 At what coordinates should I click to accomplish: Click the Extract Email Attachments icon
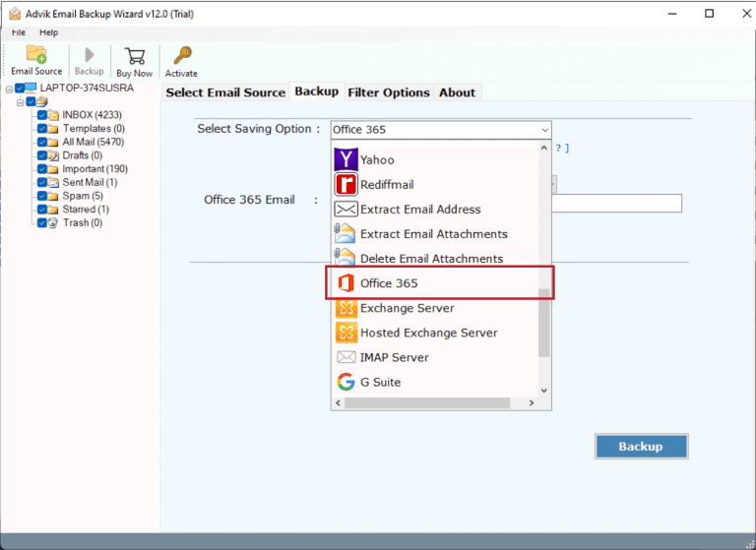point(345,233)
